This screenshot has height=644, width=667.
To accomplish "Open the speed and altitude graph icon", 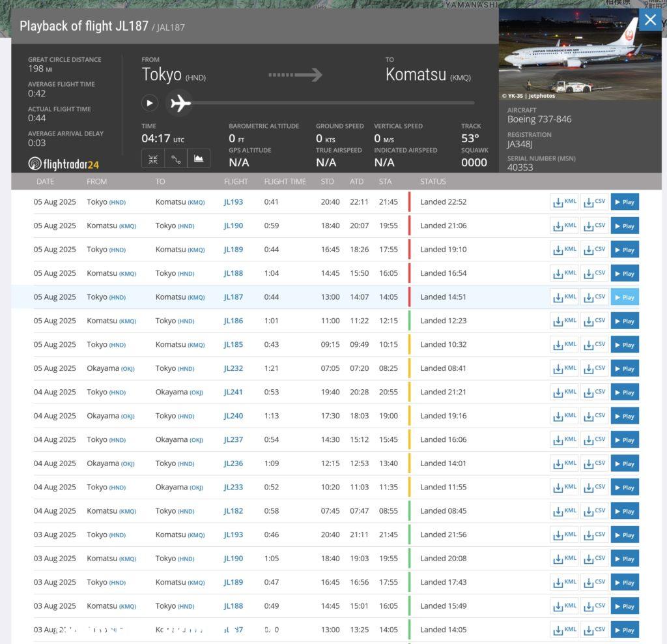I will point(199,158).
